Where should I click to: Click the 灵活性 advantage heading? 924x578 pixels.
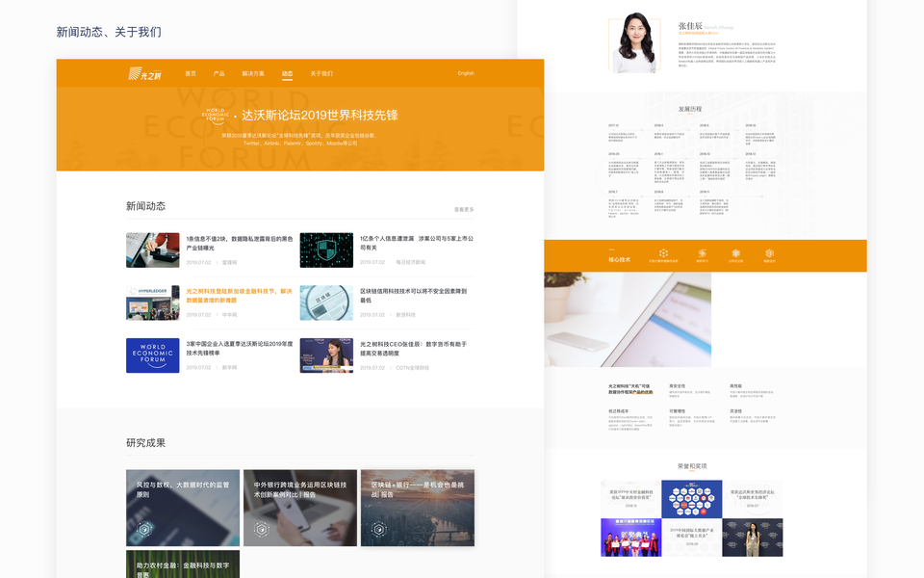[x=735, y=411]
